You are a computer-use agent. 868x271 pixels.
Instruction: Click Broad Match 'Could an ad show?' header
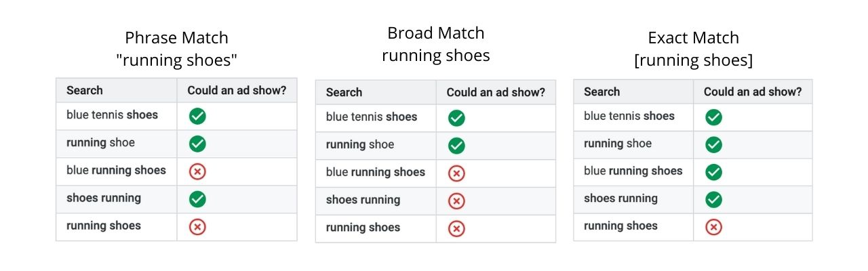pos(496,92)
